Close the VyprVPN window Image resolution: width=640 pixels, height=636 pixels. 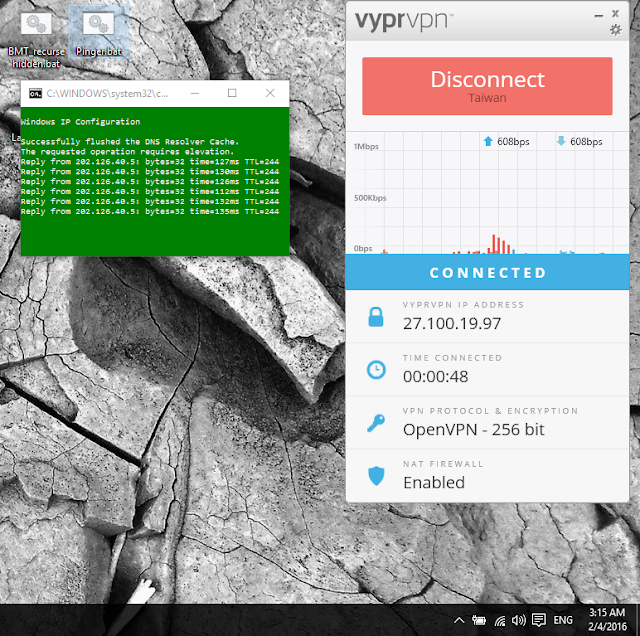click(616, 13)
